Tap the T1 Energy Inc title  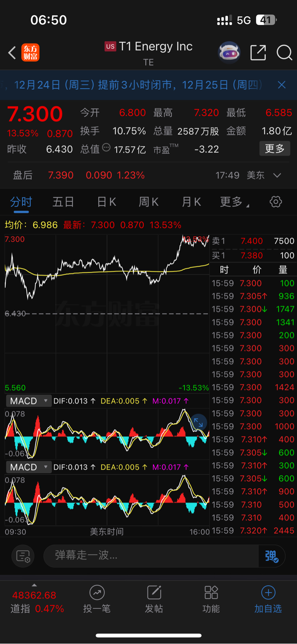(155, 46)
